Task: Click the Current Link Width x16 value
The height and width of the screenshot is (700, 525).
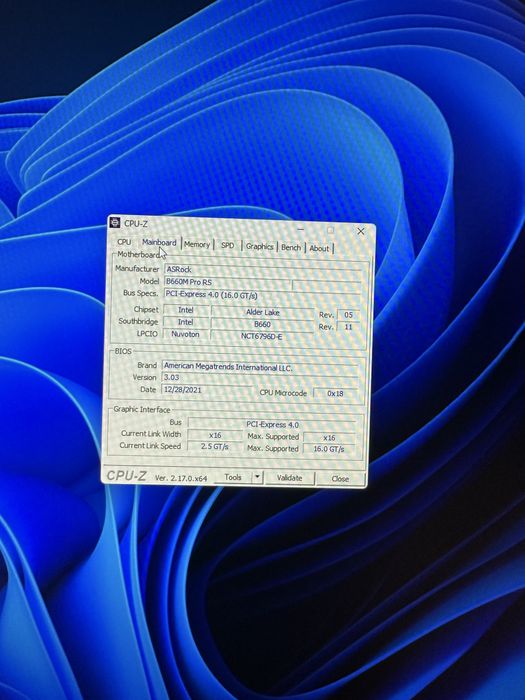Action: pyautogui.click(x=215, y=435)
